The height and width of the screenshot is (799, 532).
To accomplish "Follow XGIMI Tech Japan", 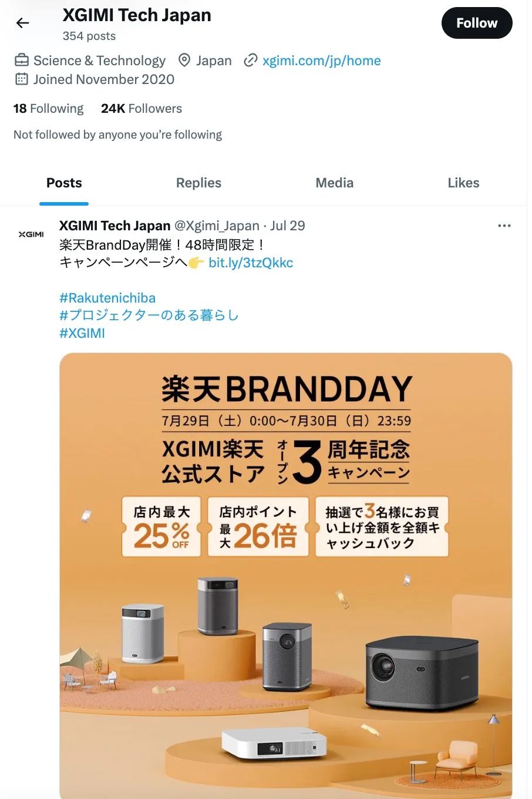I will coord(477,23).
